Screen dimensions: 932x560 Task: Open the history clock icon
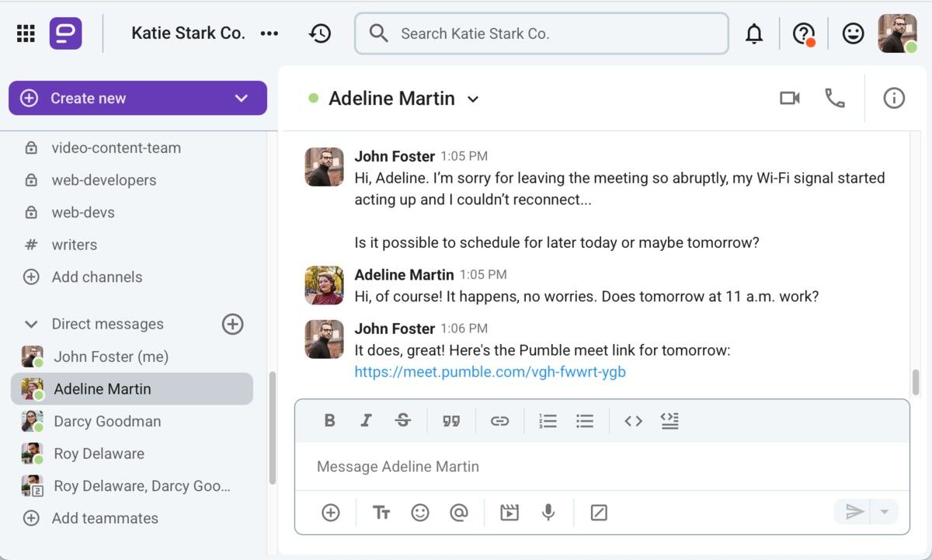tap(320, 33)
